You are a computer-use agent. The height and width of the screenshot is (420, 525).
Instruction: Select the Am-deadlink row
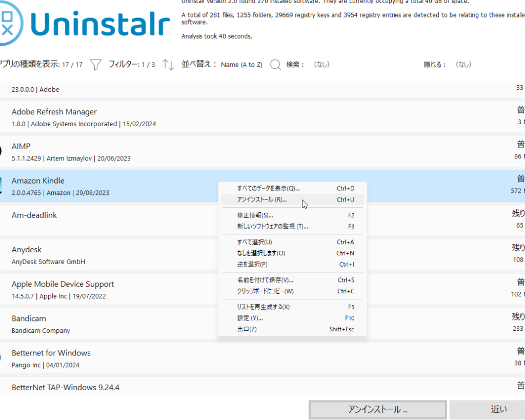tap(262, 221)
